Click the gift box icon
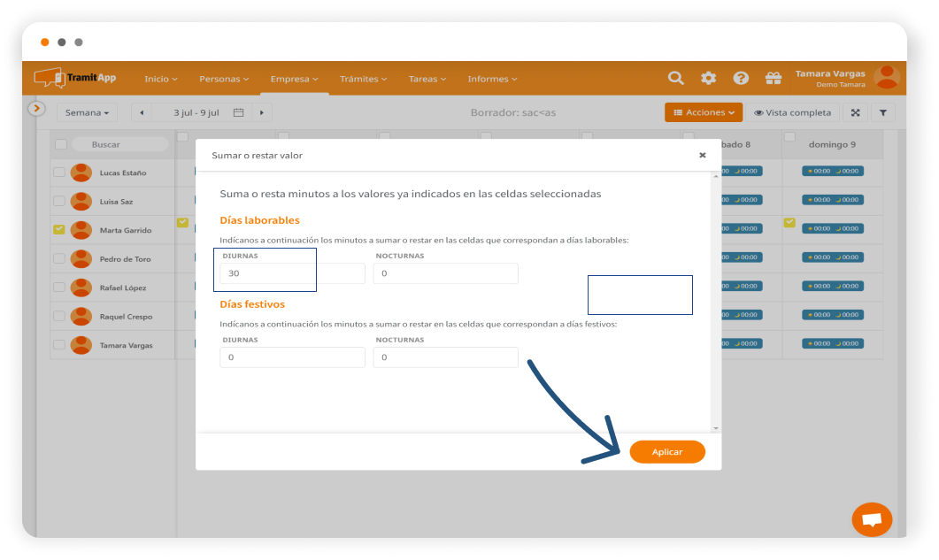 [x=774, y=78]
